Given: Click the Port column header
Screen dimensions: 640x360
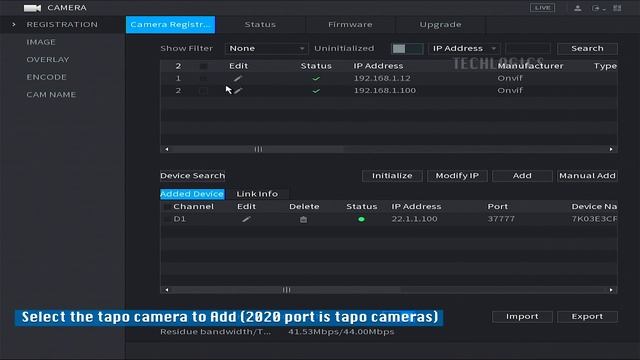Looking at the screenshot, I should (498, 207).
